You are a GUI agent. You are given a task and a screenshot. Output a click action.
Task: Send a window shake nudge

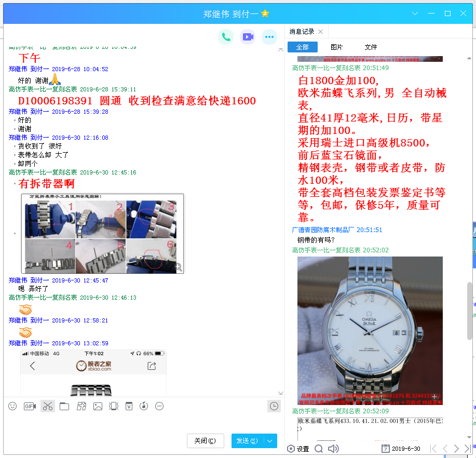[x=114, y=406]
